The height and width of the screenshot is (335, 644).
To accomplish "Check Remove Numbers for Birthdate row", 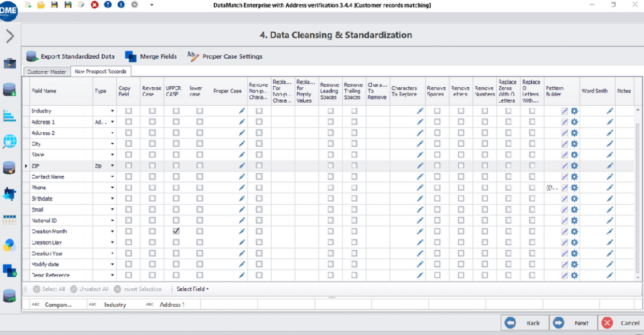I will pos(485,198).
